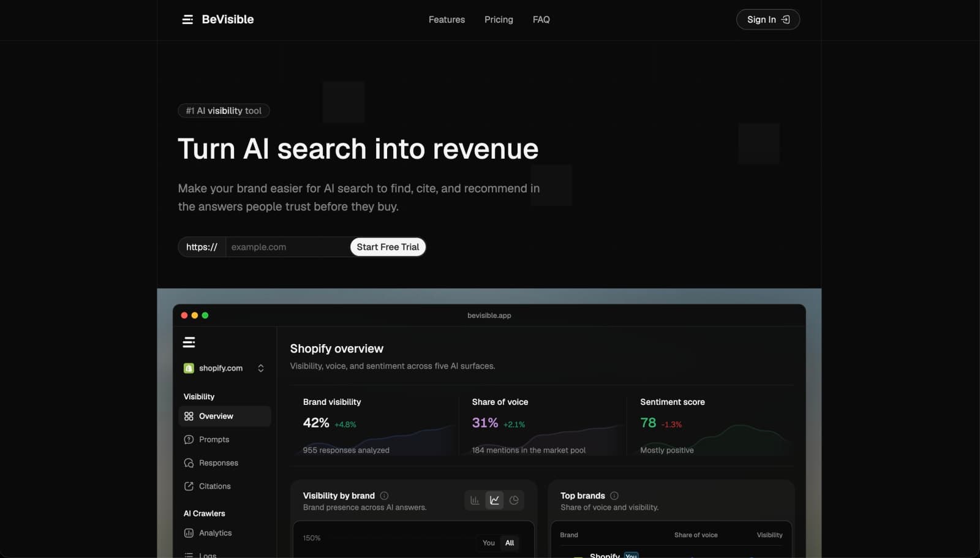Click the -1.3% sentiment change value
Screen dimensions: 980x558
pos(671,424)
